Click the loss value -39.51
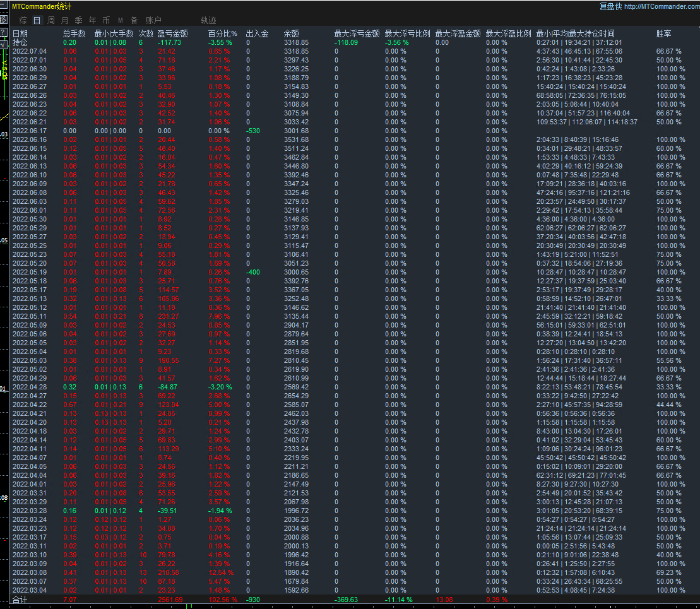 pos(167,511)
